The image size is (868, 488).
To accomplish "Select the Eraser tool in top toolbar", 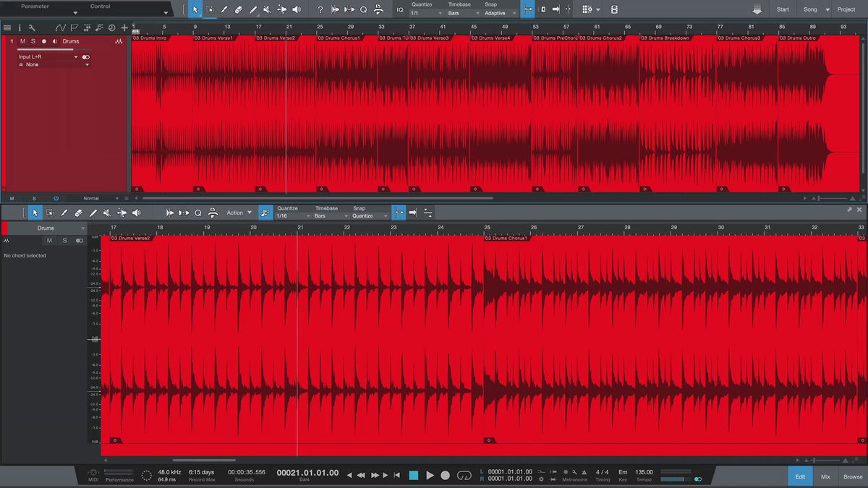I will click(x=239, y=9).
